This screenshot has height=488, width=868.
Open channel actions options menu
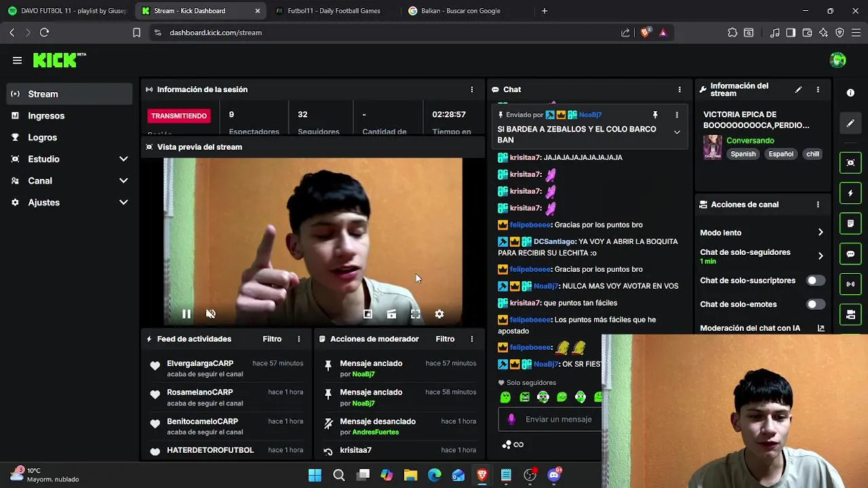pyautogui.click(x=818, y=205)
